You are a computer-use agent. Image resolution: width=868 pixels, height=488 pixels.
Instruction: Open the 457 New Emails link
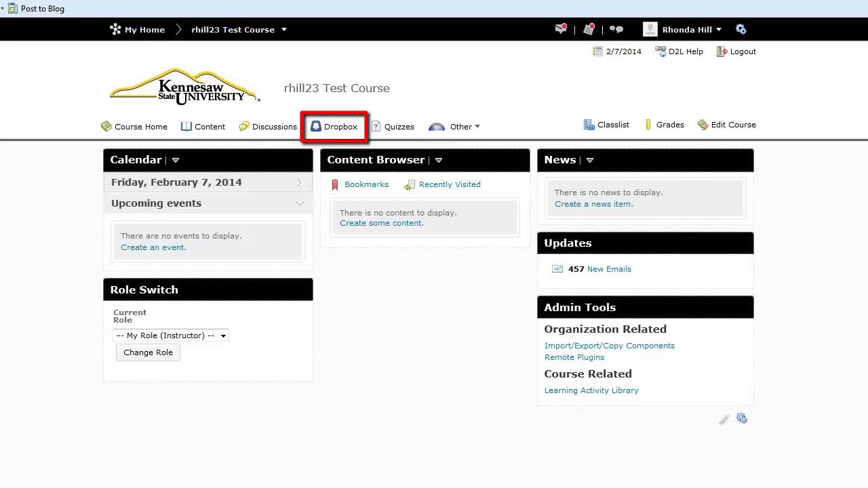tap(599, 269)
